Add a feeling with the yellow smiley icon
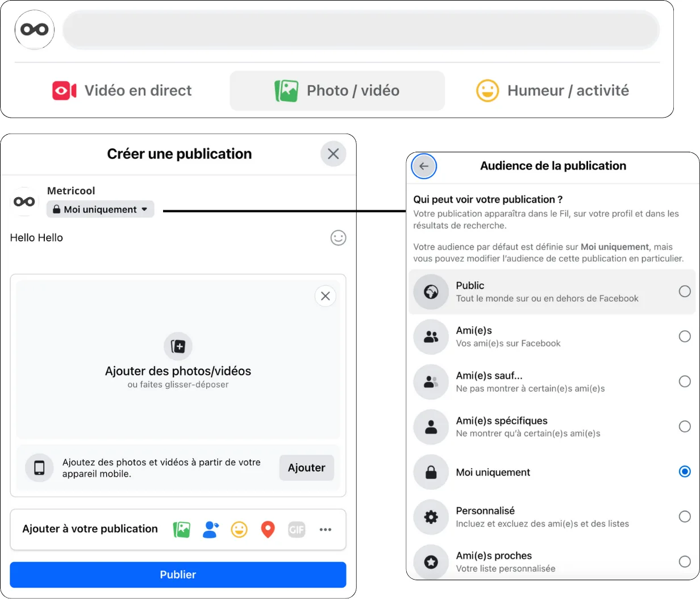The image size is (700, 599). coord(239,530)
